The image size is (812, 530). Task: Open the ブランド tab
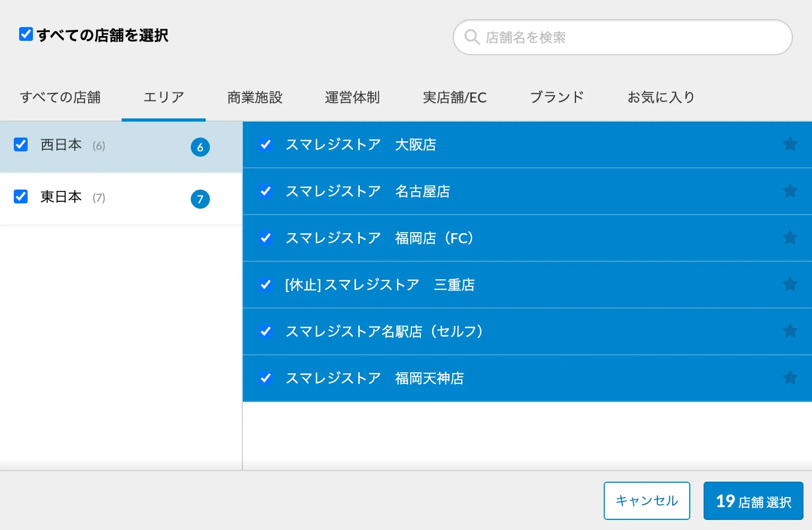(x=557, y=97)
